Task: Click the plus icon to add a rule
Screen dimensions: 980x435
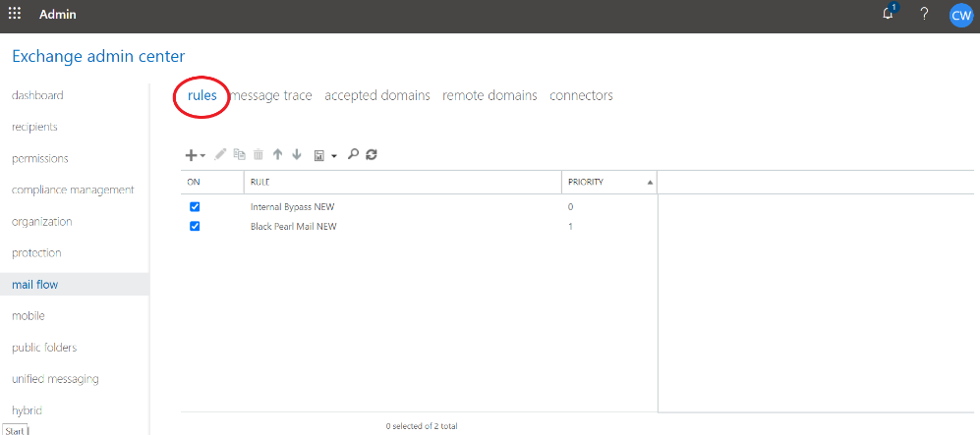Action: [x=192, y=155]
